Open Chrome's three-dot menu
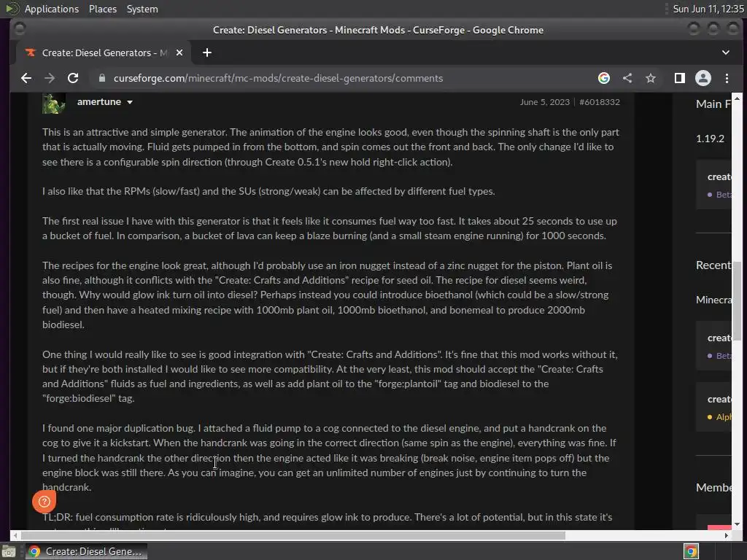747x560 pixels. pyautogui.click(x=727, y=78)
